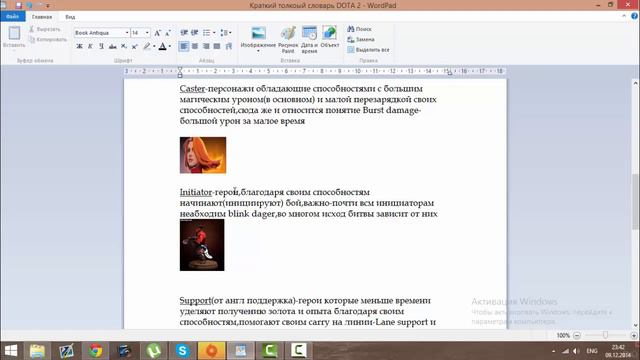Screen dimensions: 640x360
Task: Zoom in with plus button
Action: (x=634, y=336)
